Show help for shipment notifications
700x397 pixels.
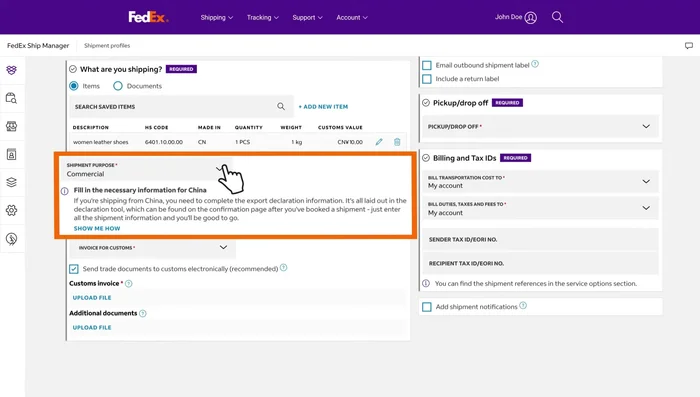(523, 305)
